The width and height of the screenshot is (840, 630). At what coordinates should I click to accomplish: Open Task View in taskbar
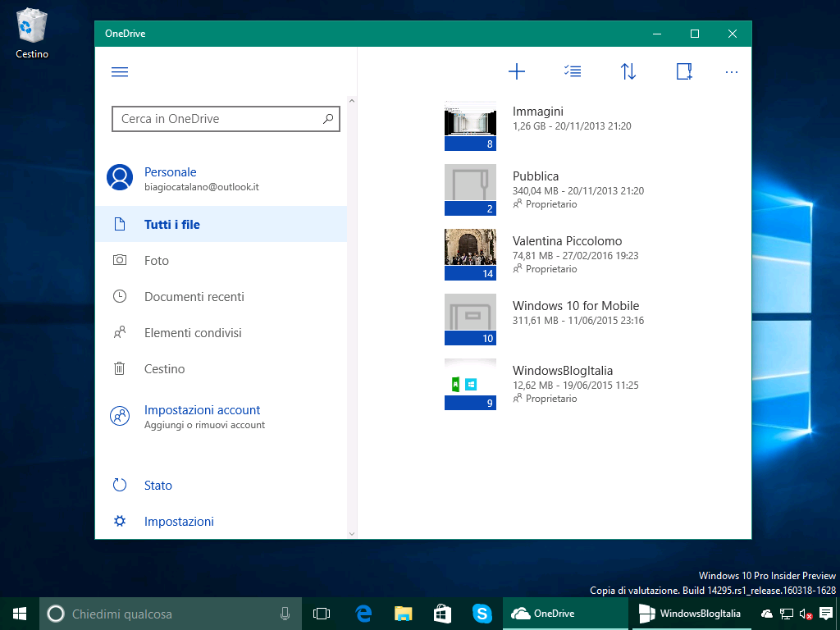coord(322,614)
